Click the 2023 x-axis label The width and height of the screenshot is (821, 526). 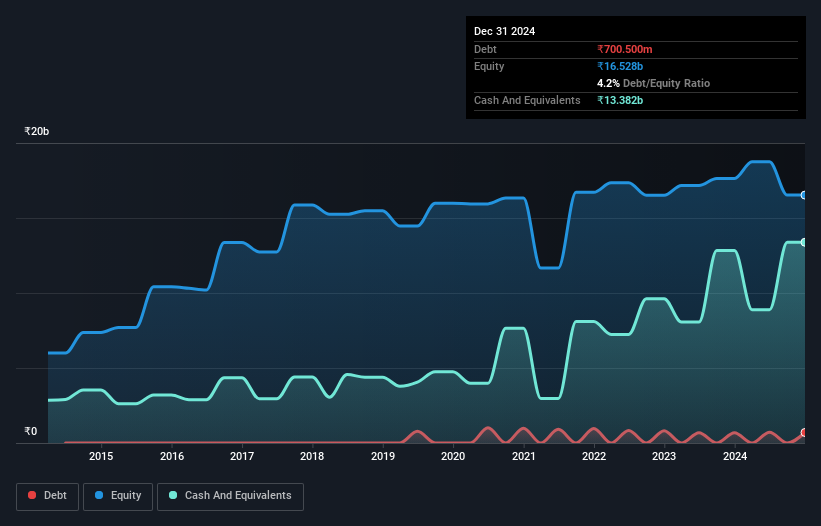pos(664,456)
